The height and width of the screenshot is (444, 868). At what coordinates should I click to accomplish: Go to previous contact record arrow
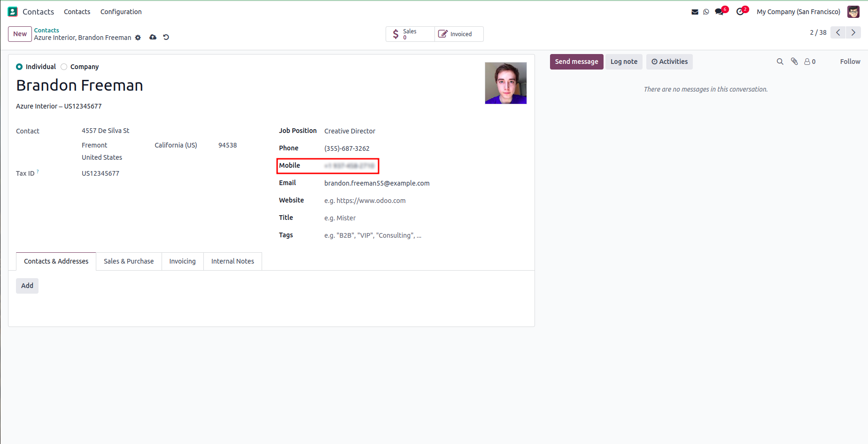coord(838,32)
